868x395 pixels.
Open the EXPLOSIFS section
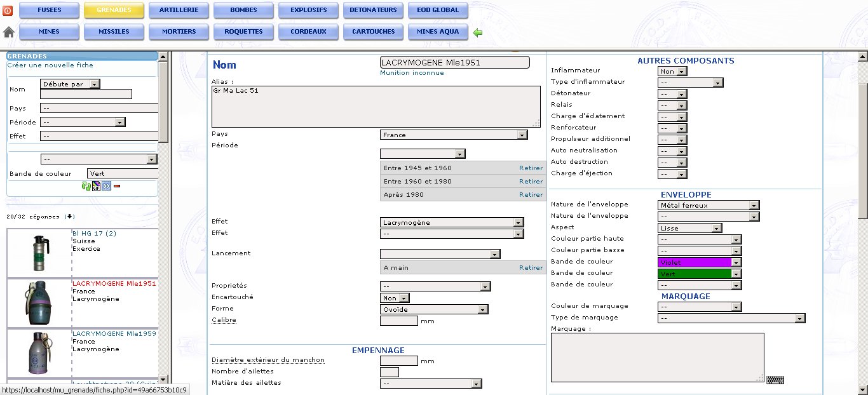click(x=308, y=11)
